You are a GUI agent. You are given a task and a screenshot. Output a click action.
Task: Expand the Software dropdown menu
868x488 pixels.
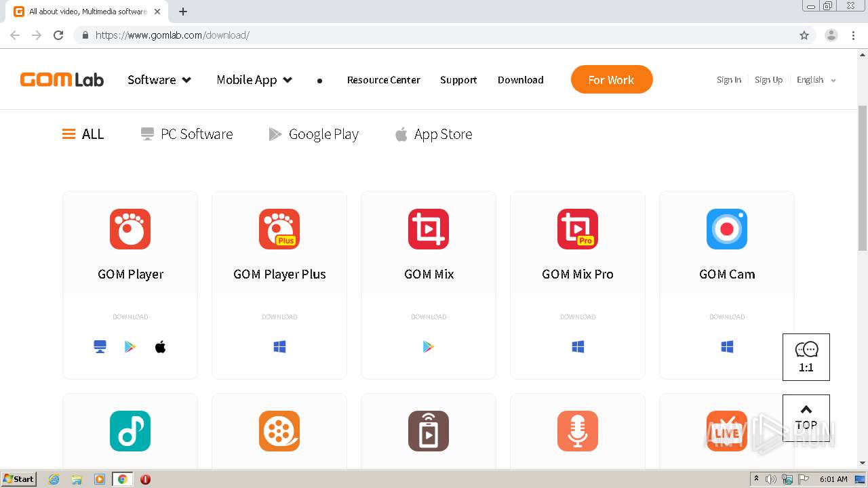tap(159, 80)
